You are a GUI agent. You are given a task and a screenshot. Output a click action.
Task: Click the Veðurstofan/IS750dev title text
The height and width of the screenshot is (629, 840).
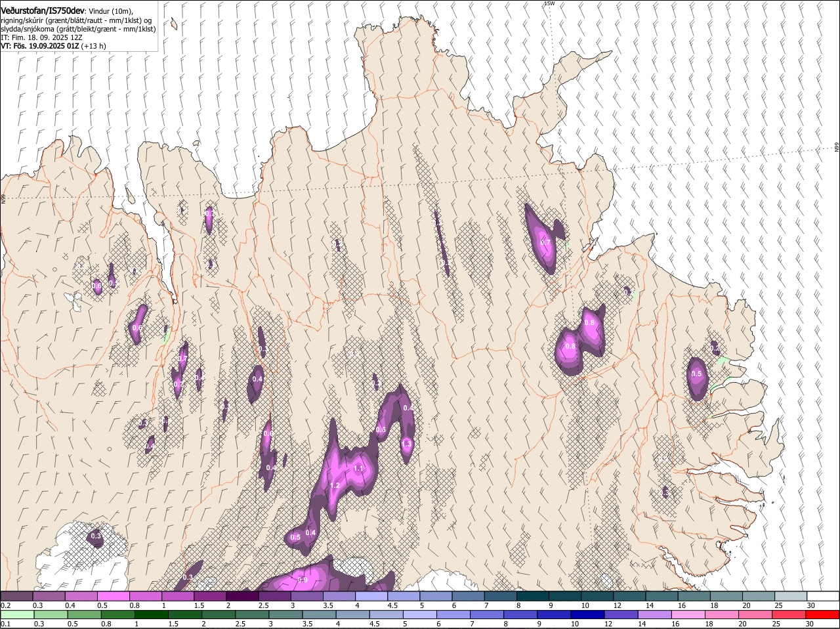tap(43, 11)
